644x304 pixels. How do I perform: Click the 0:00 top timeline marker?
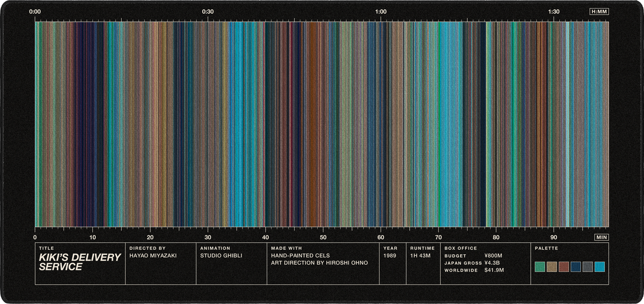[35, 11]
